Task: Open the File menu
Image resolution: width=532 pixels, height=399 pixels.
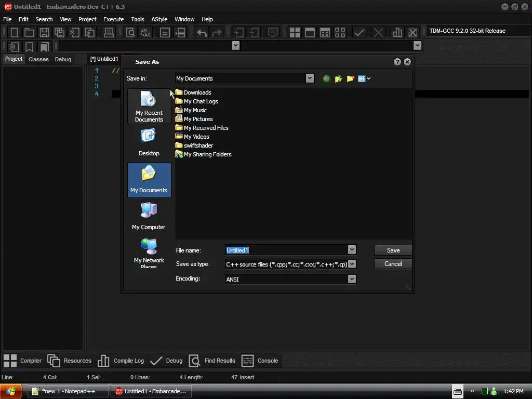Action: (7, 19)
